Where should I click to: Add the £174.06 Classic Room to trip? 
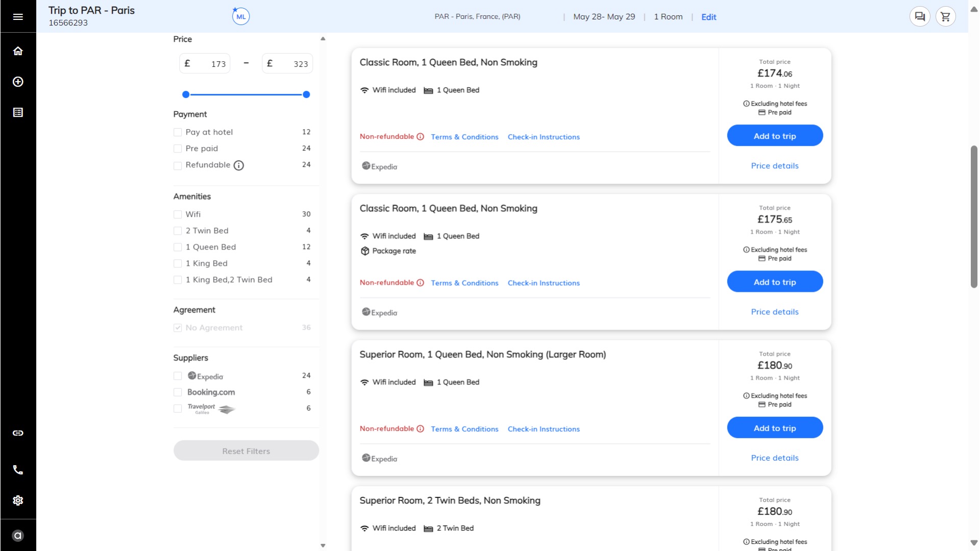[774, 136]
